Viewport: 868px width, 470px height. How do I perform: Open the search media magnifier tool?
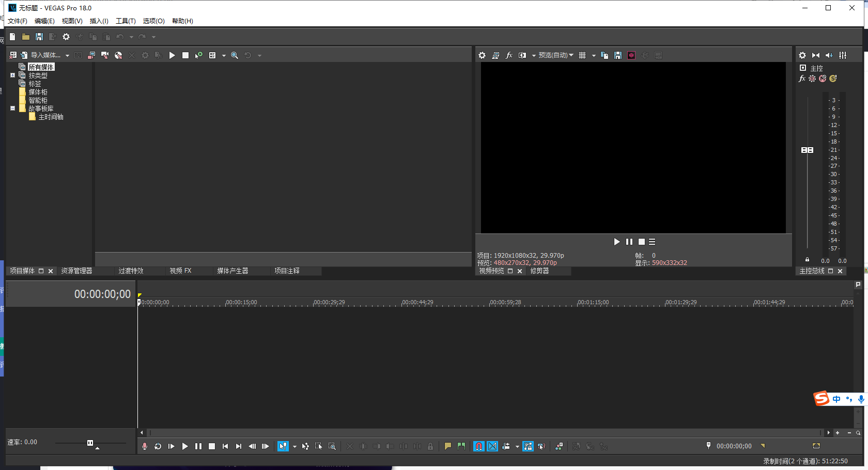[235, 55]
